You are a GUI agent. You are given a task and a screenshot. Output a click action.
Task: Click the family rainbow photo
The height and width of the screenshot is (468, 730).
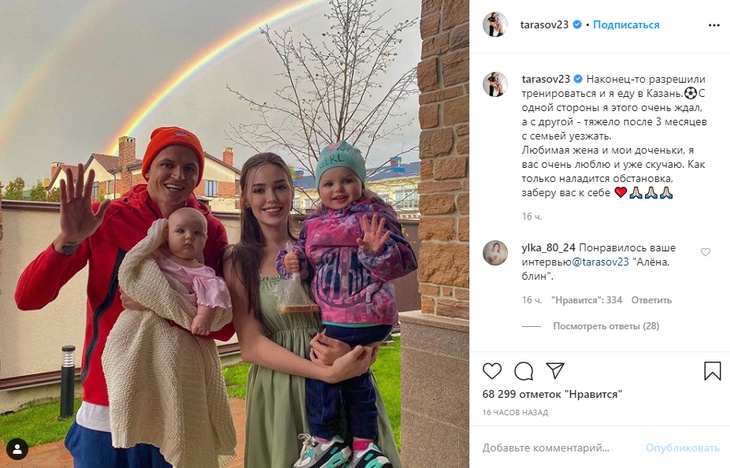pos(235,234)
